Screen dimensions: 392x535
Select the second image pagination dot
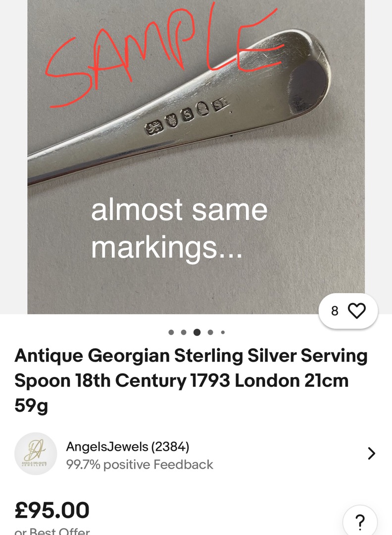(x=184, y=332)
